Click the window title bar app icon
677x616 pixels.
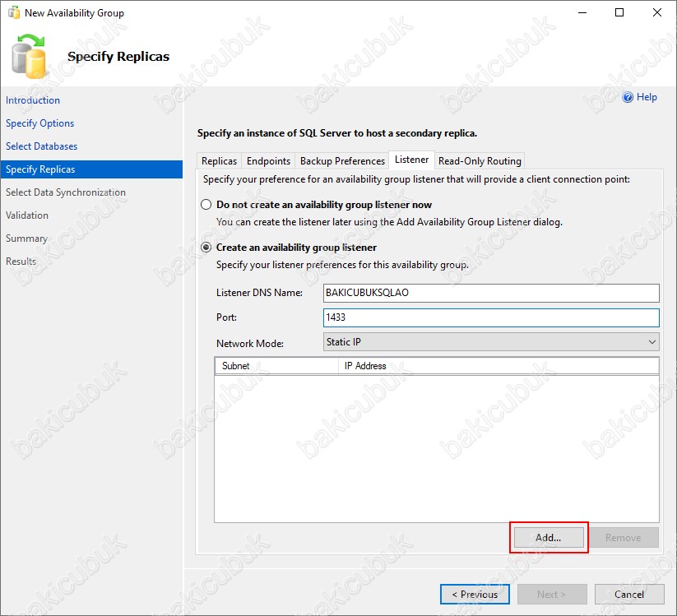point(13,13)
